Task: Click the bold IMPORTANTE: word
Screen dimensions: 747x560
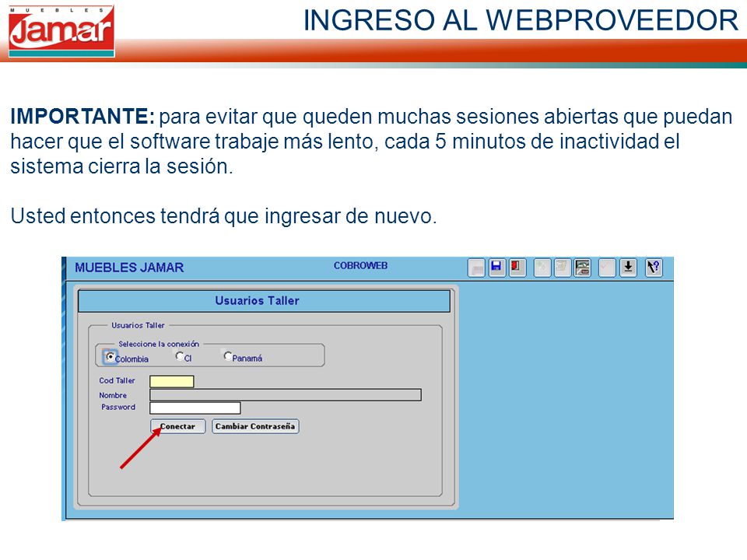Action: tap(82, 116)
